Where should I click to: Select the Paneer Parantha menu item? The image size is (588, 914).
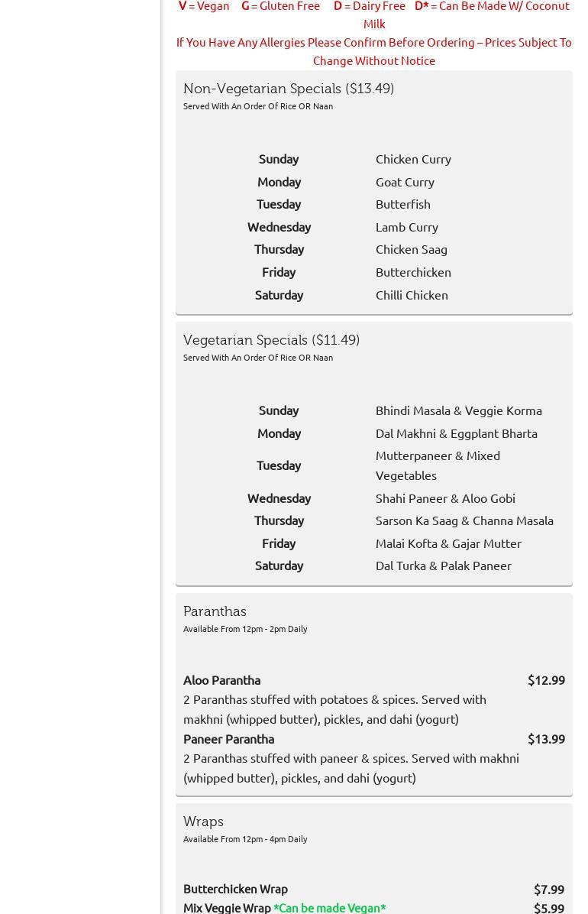(x=228, y=739)
